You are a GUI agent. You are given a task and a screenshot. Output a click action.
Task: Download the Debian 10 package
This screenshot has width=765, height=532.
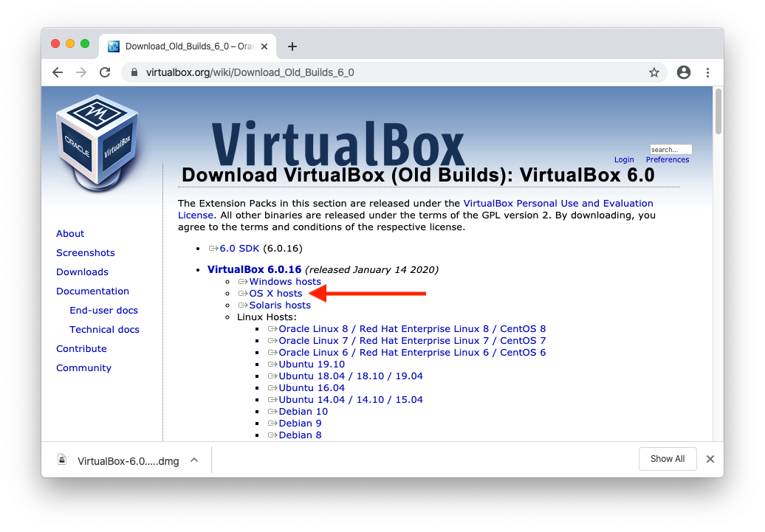click(303, 412)
